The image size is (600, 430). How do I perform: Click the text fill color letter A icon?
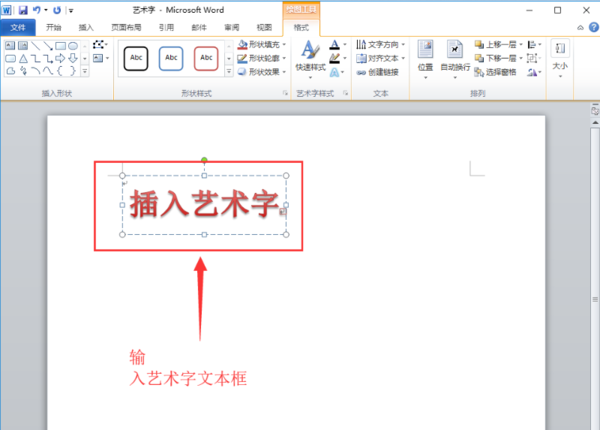click(x=334, y=45)
